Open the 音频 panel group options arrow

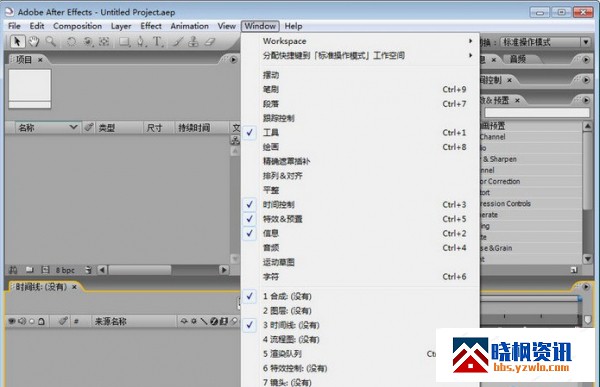coord(586,60)
